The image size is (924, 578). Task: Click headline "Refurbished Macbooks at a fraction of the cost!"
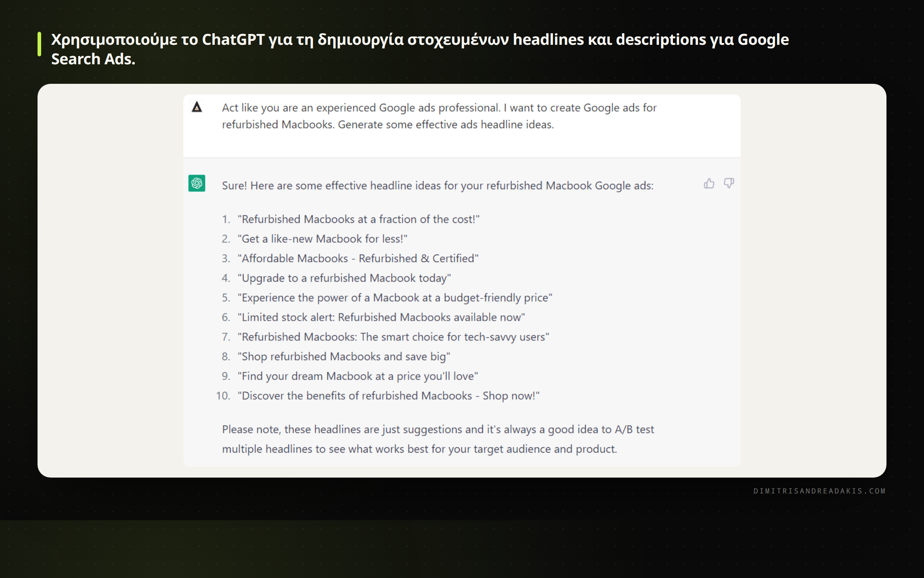point(358,219)
